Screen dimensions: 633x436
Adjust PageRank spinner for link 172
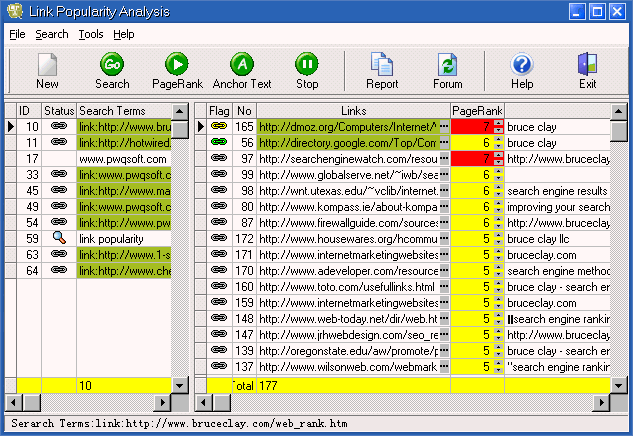(x=499, y=239)
